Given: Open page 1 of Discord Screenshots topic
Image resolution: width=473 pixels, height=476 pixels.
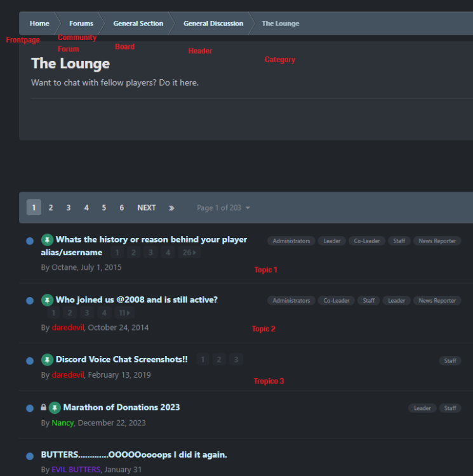Looking at the screenshot, I should 203,360.
